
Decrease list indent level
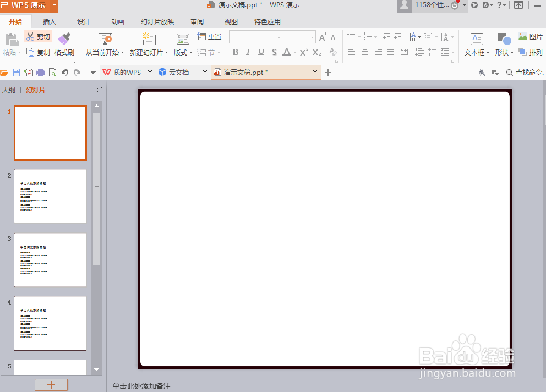pyautogui.click(x=386, y=36)
